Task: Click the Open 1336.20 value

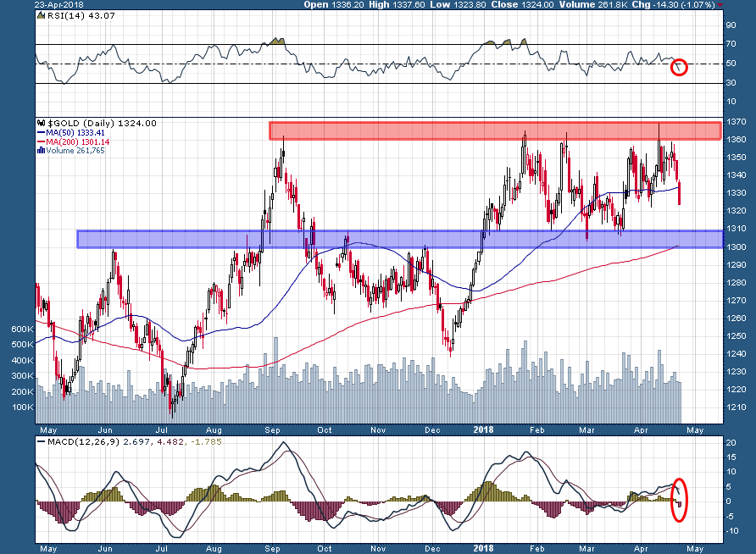Action: pyautogui.click(x=334, y=5)
